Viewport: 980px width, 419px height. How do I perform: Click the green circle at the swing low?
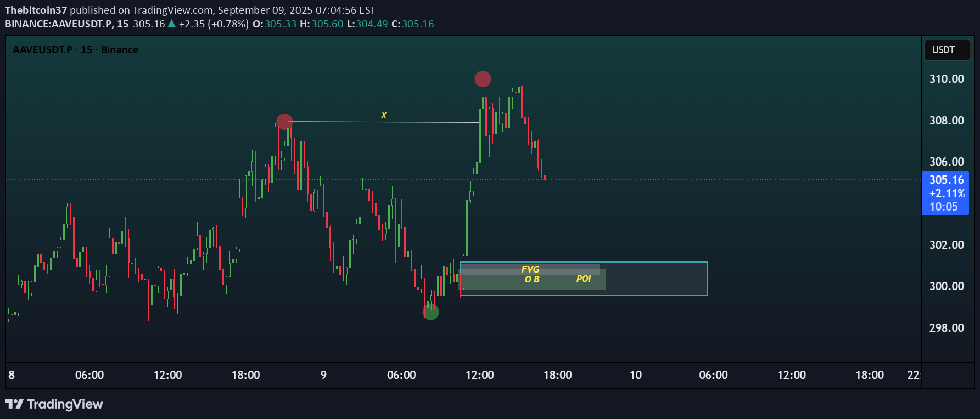click(x=431, y=312)
